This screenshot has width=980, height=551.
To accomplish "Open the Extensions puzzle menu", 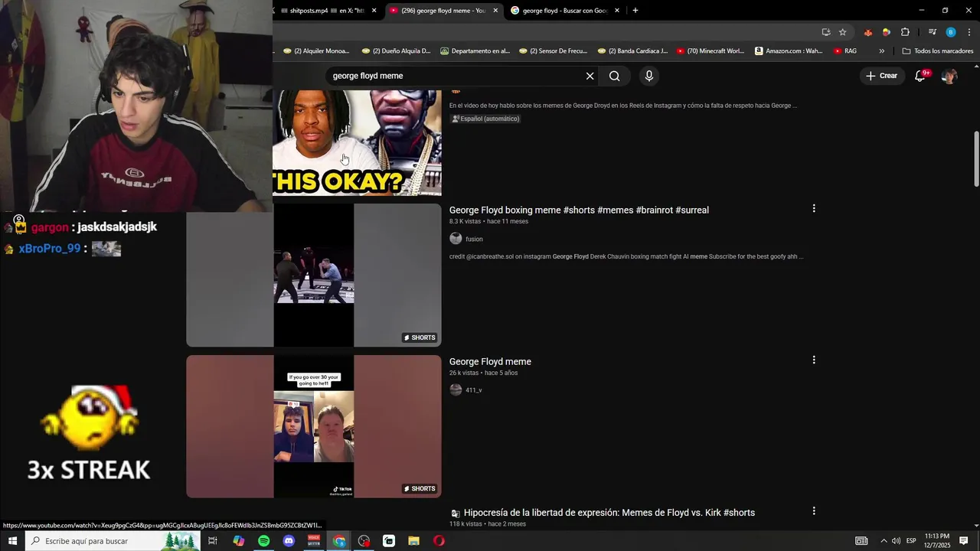I will (x=905, y=32).
